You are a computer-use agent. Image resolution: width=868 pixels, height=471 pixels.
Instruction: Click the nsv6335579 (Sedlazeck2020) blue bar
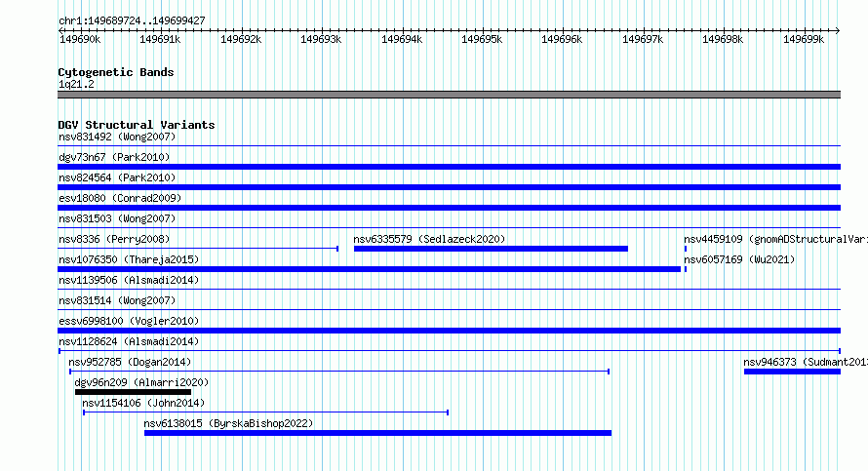(x=491, y=249)
